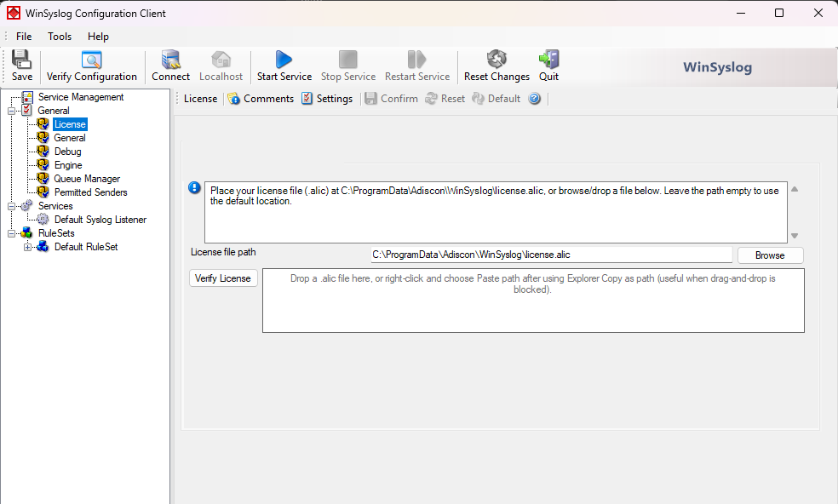Click the Default RuleSet node icon
Screen dimensions: 838x504
(x=43, y=246)
